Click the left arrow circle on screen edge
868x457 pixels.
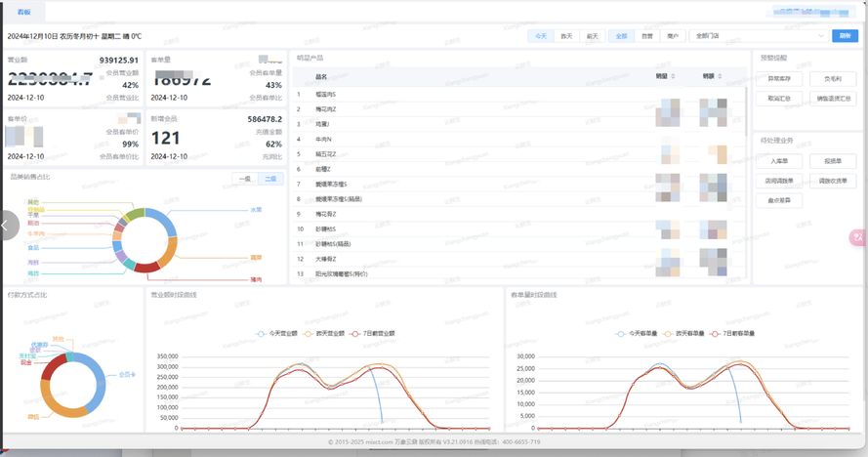(8, 226)
